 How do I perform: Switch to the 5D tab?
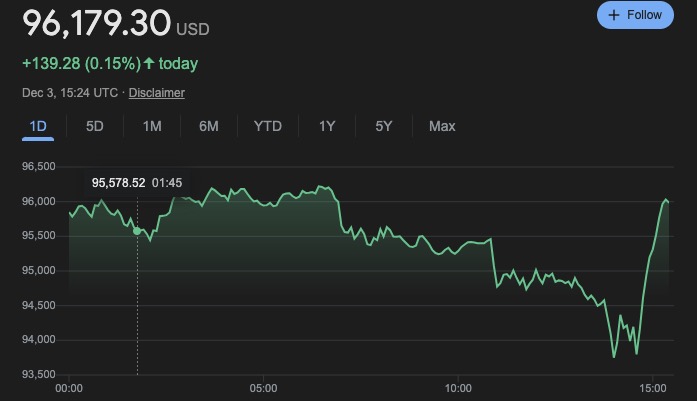pos(95,126)
